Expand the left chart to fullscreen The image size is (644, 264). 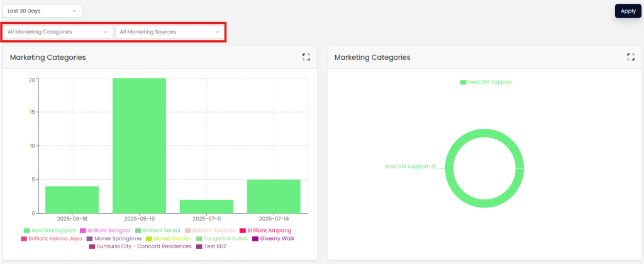click(x=306, y=57)
